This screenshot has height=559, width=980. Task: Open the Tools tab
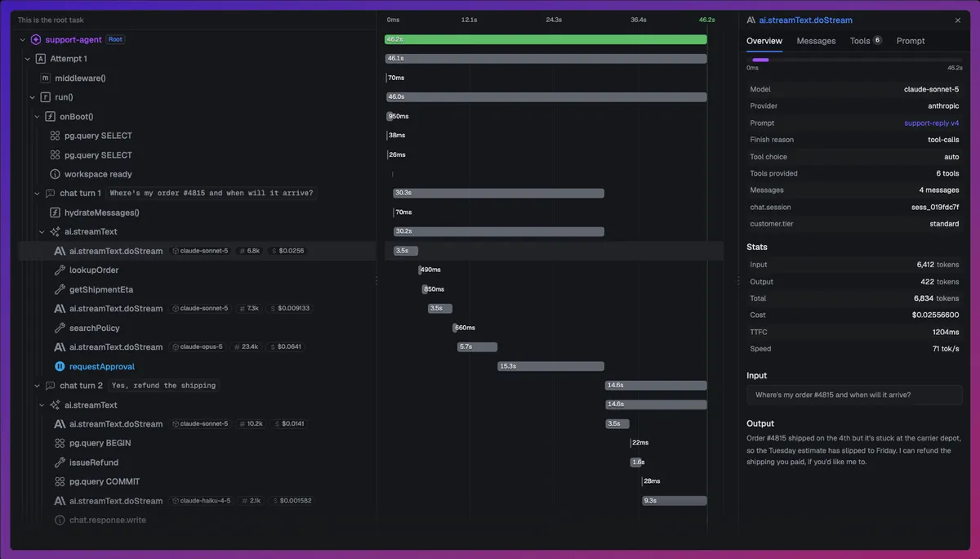click(866, 41)
